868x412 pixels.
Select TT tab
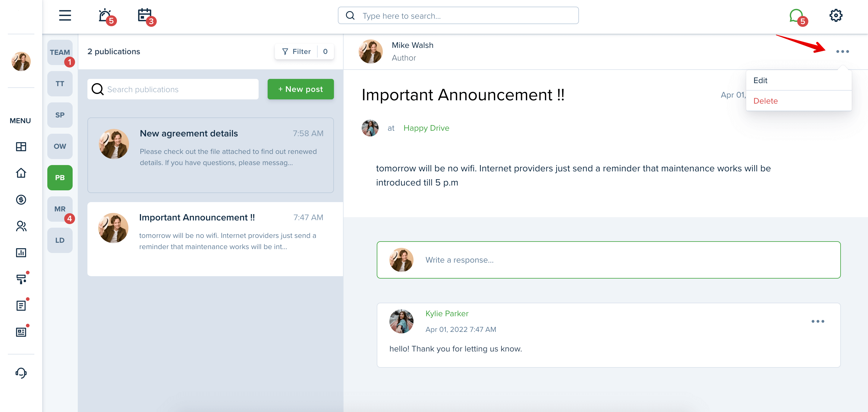[60, 83]
